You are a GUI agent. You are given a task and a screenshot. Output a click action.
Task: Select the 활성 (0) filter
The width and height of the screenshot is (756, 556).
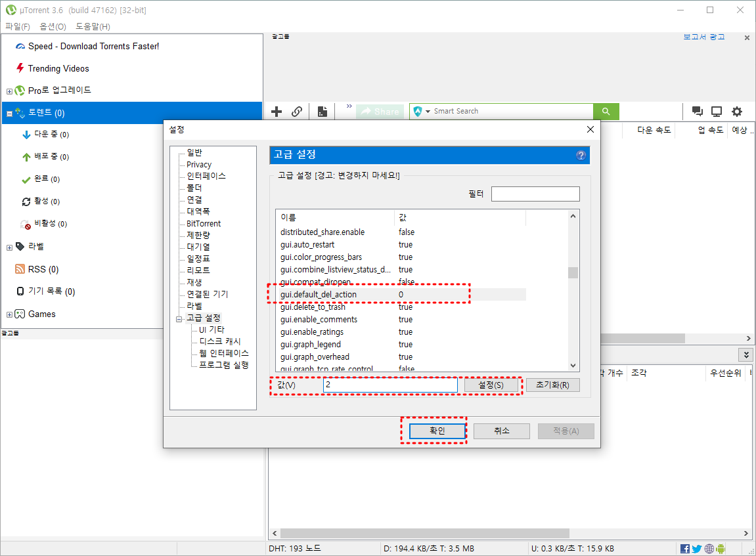point(47,202)
